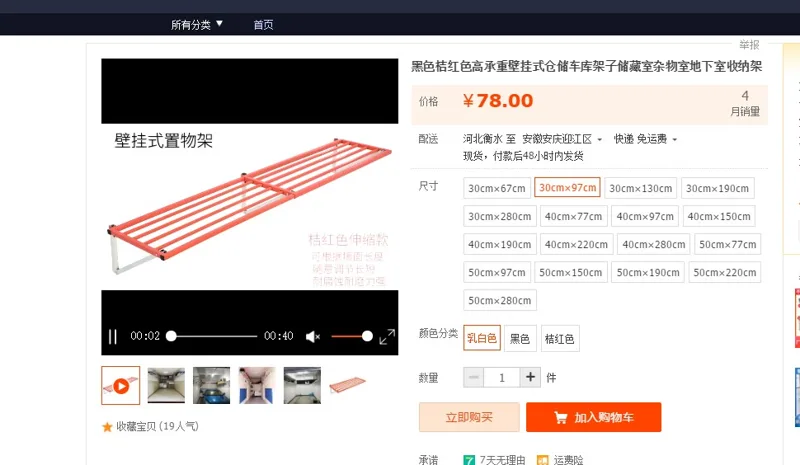Select size 30cm×97cm
The height and width of the screenshot is (465, 800).
[567, 187]
